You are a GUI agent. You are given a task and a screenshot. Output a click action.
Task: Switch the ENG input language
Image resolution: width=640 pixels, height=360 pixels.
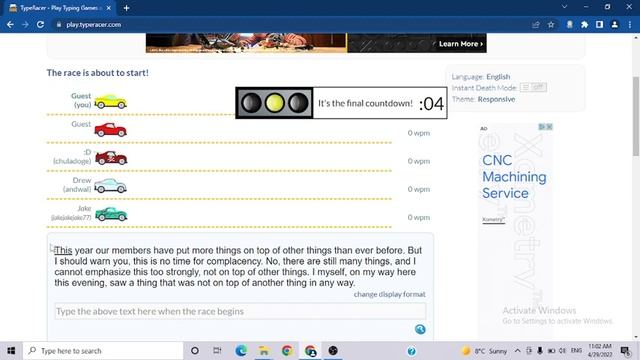[576, 351]
